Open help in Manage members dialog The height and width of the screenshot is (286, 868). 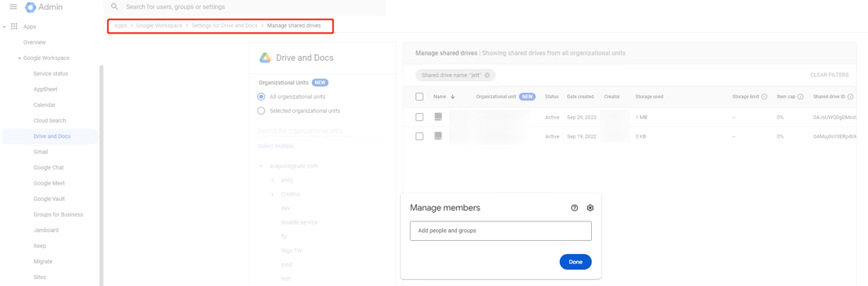coord(575,208)
